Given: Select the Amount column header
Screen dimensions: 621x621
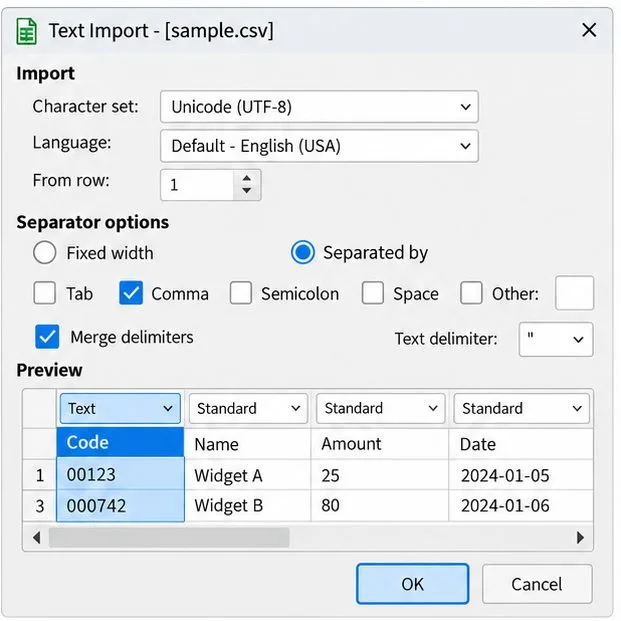Looking at the screenshot, I should (380, 444).
